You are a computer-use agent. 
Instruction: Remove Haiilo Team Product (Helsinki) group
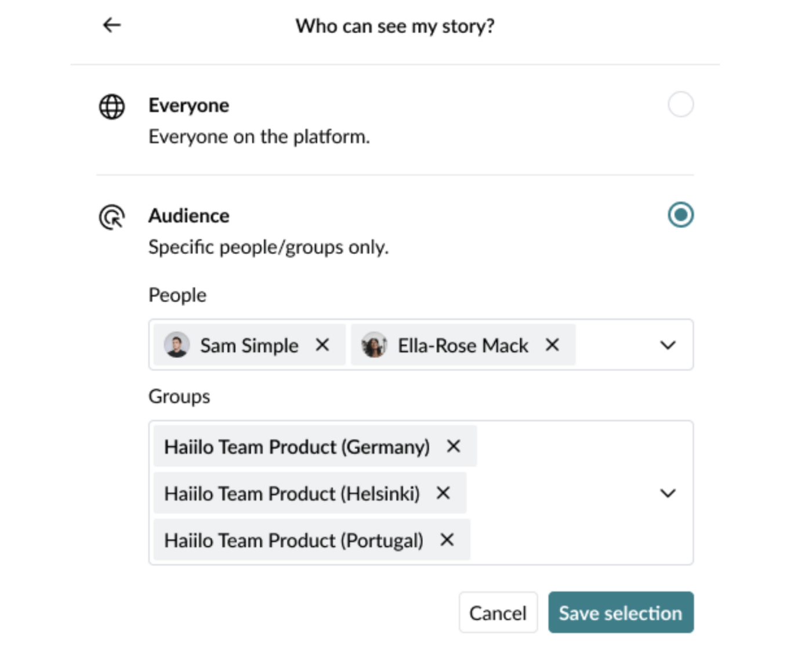443,493
